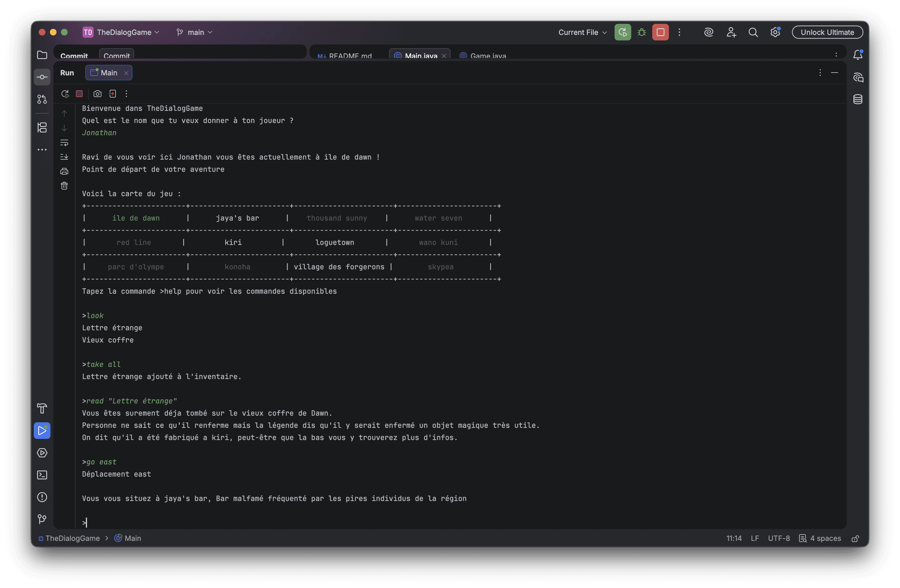The width and height of the screenshot is (900, 588).
Task: Open the Database tool window
Action: (x=858, y=99)
